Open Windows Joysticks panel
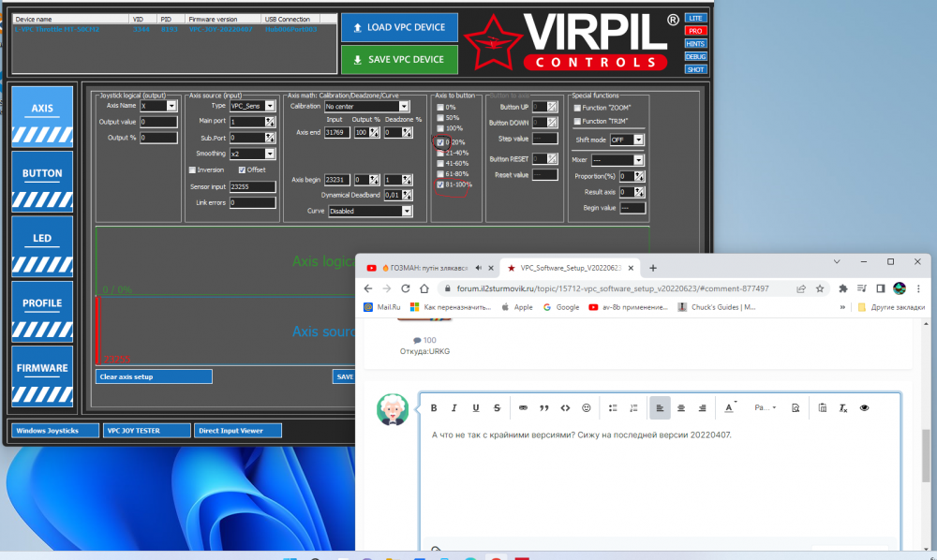937x560 pixels. 55,431
